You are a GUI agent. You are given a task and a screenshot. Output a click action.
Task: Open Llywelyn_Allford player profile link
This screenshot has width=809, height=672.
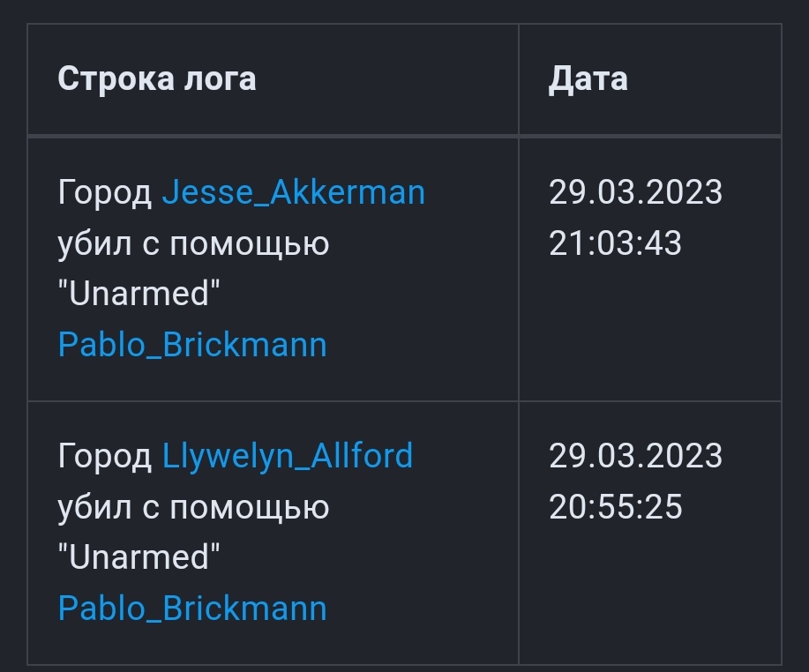pyautogui.click(x=288, y=456)
